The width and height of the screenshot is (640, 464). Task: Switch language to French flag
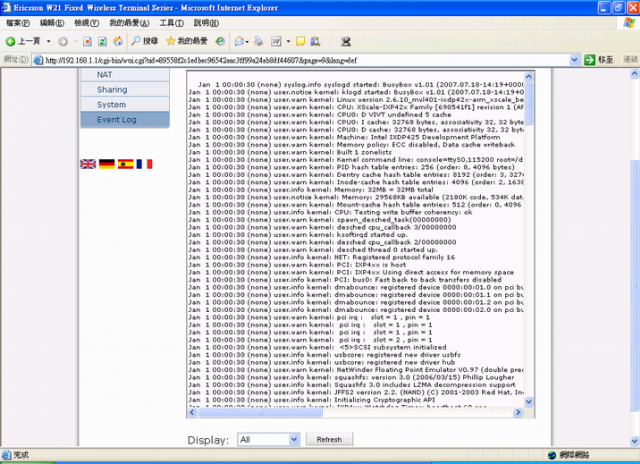tap(144, 164)
